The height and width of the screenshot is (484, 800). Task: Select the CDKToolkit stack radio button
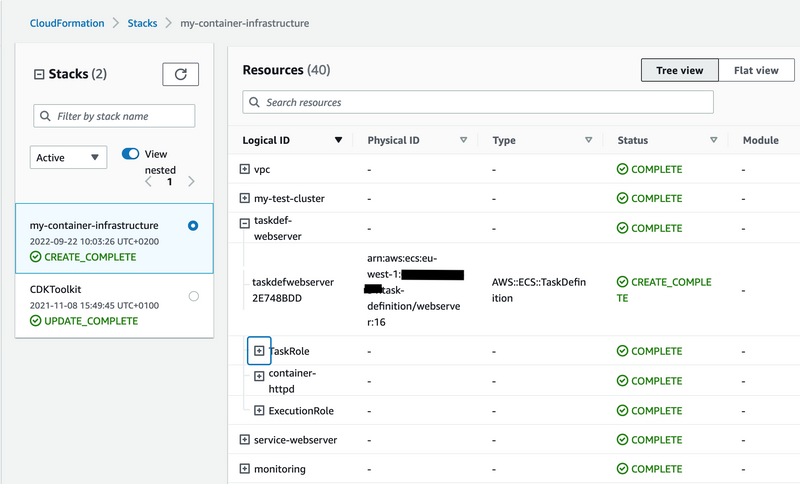click(193, 296)
